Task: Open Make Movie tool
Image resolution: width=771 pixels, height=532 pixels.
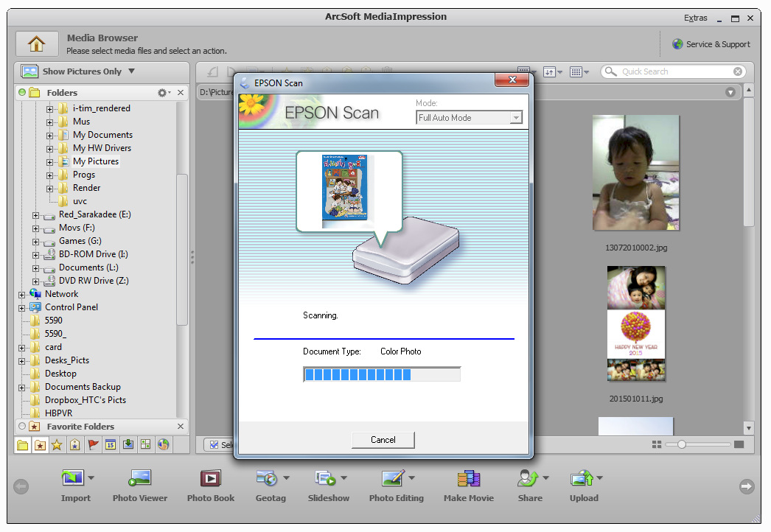Action: point(469,486)
